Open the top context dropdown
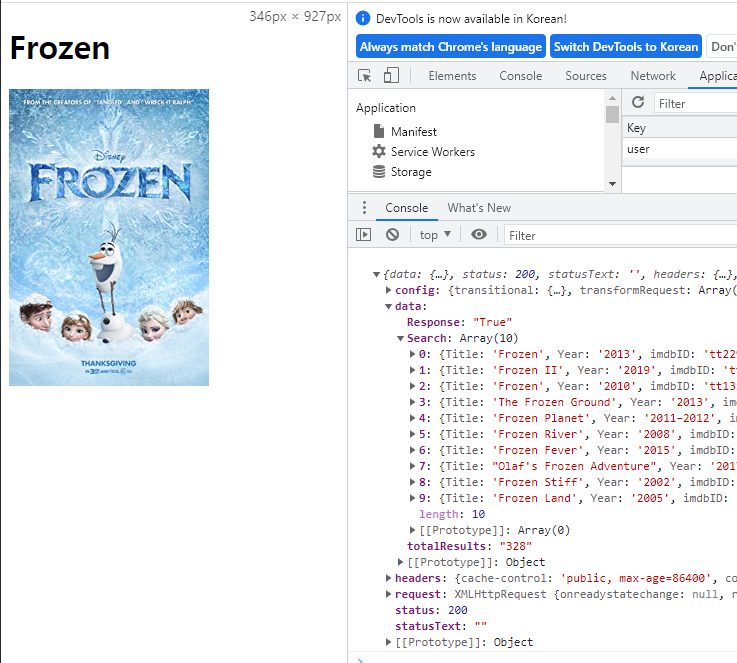This screenshot has height=663, width=737. point(435,234)
